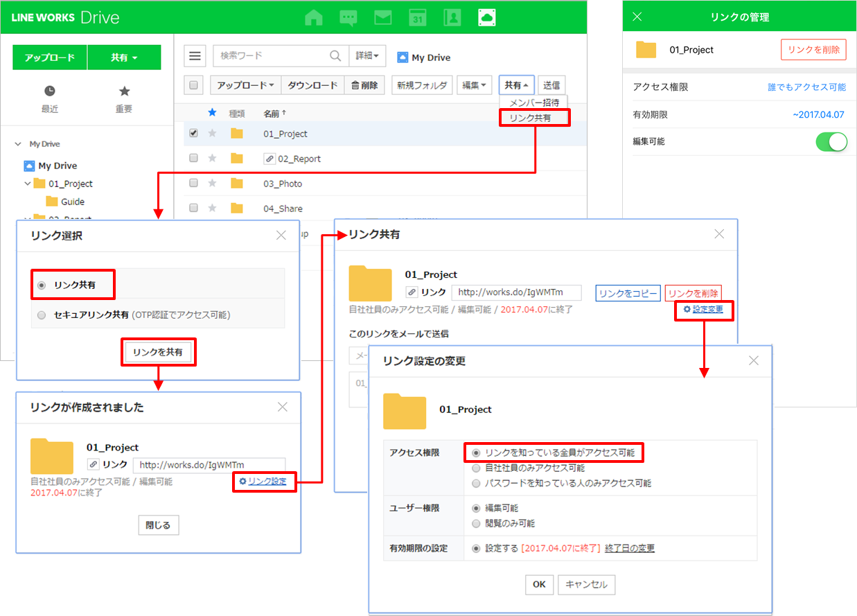This screenshot has height=616, width=857.
Task: Uncheck the 01_Project row checkbox
Action: (x=194, y=133)
